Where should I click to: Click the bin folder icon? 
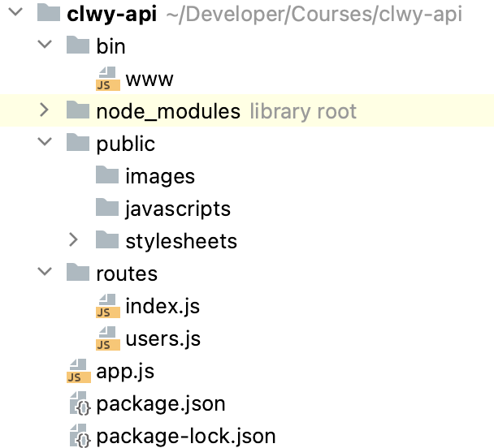click(x=78, y=45)
